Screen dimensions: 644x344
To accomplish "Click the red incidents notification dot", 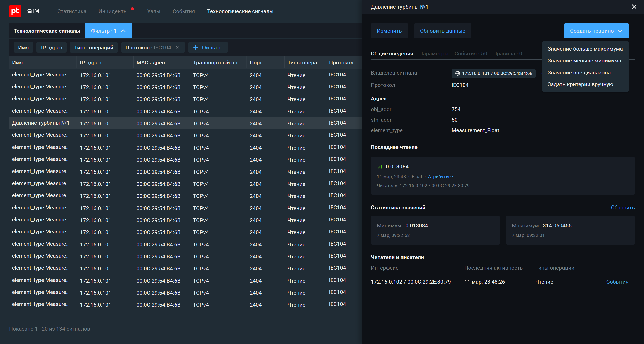I will 132,9.
